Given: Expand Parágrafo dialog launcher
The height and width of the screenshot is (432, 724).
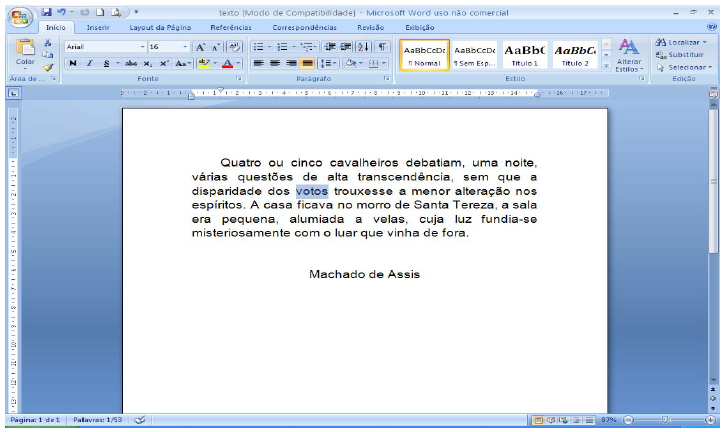Looking at the screenshot, I should click(x=386, y=79).
